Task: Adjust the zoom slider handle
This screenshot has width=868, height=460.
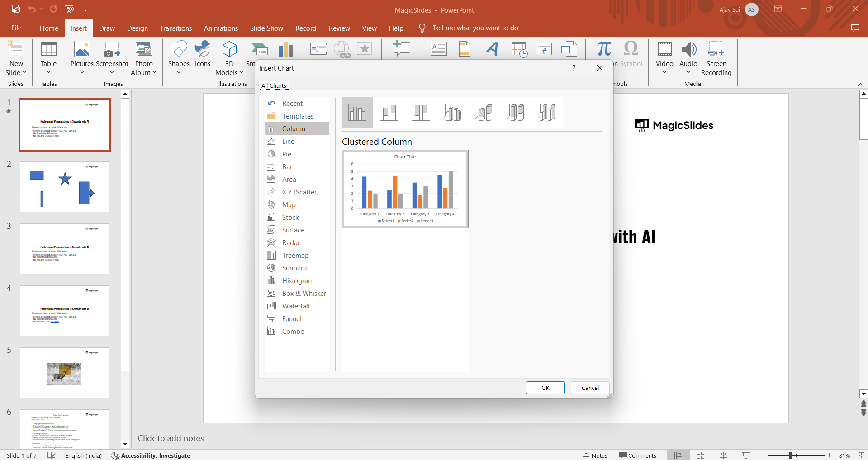Action: [x=791, y=455]
